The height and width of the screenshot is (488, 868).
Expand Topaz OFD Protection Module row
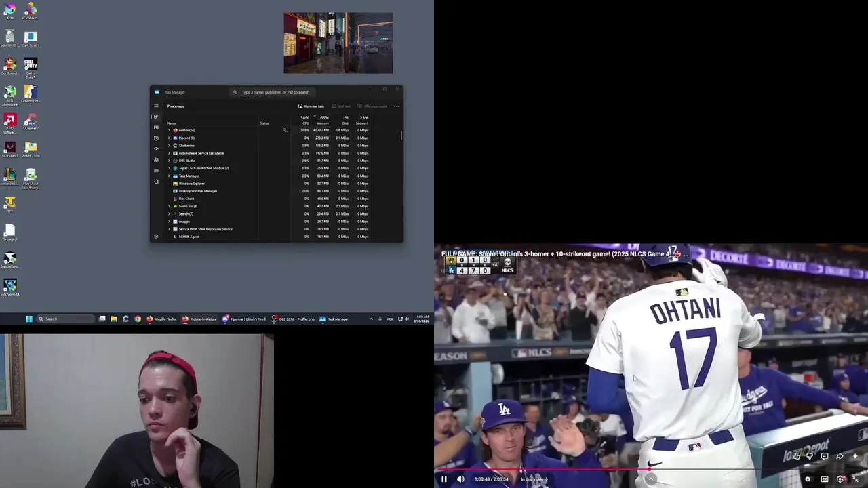[169, 168]
